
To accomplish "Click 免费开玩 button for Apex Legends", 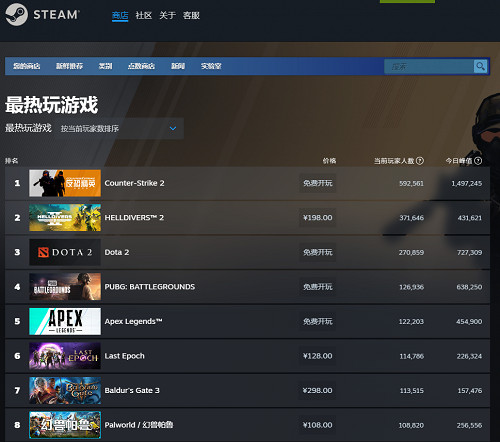I will [318, 321].
